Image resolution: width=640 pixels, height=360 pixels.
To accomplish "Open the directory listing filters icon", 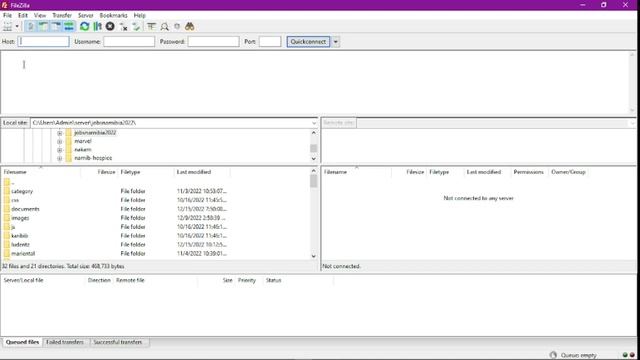I will [151, 27].
